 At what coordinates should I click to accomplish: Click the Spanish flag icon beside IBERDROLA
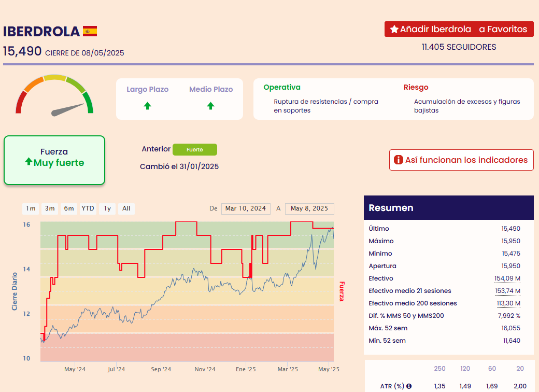90,31
